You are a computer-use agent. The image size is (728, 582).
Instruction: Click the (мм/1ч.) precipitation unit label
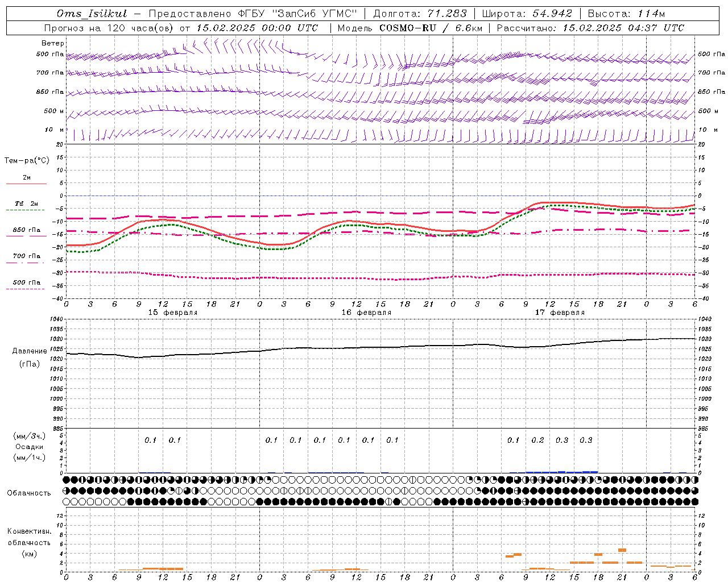click(30, 458)
